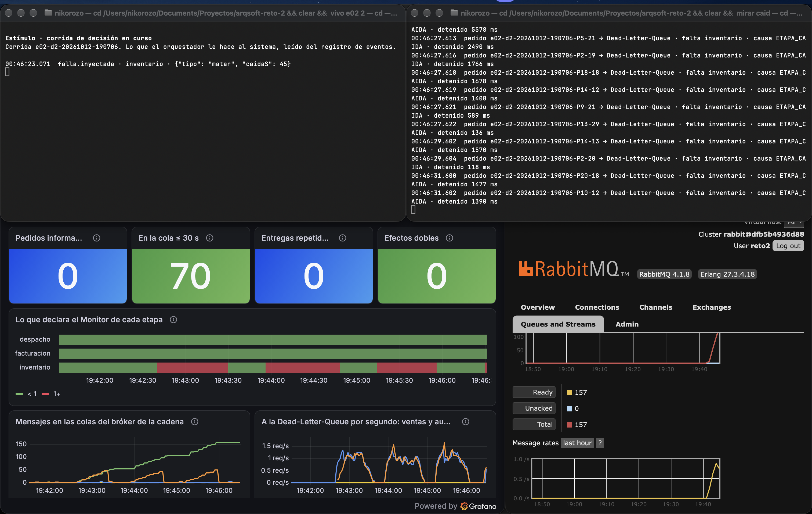Image resolution: width=812 pixels, height=514 pixels.
Task: Toggle the '1+' red legend entry
Action: coord(51,394)
